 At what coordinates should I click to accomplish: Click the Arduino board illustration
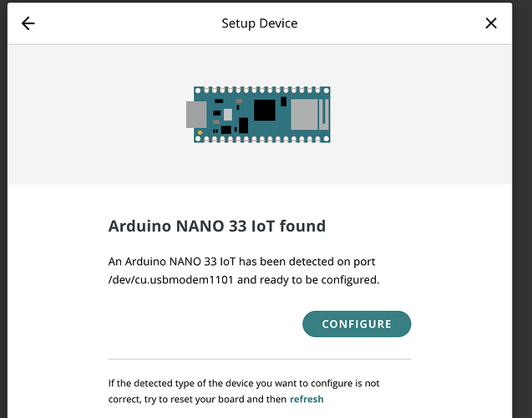tap(259, 115)
